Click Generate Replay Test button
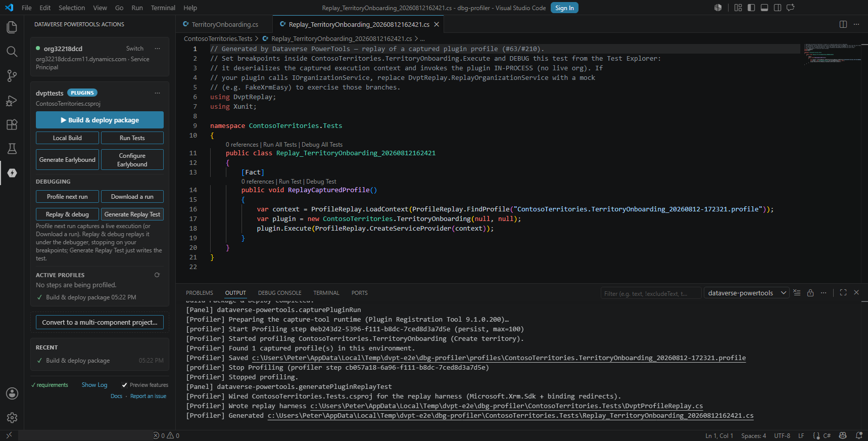 click(132, 214)
